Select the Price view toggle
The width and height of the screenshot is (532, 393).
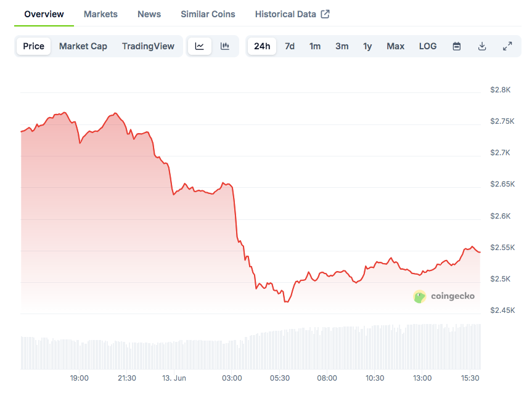point(34,46)
